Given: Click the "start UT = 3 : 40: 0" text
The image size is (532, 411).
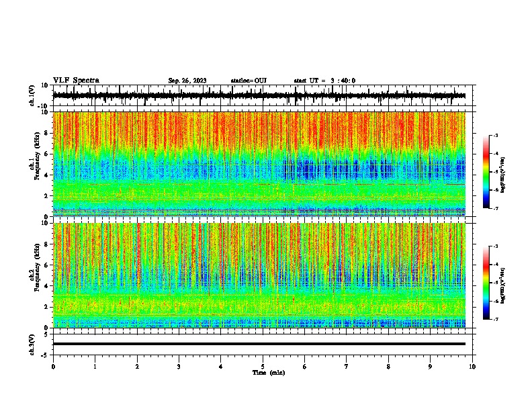Looking at the screenshot, I should 324,81.
